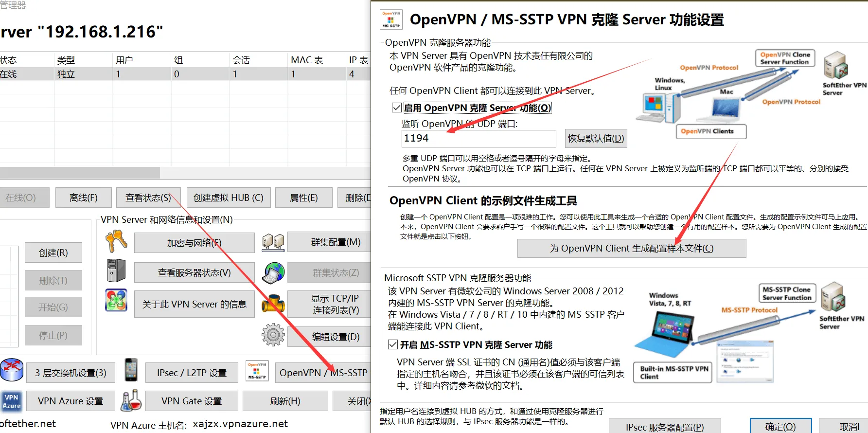This screenshot has height=433, width=868.
Task: Click 为 OpenVPN Client 生成配置样本文件(C)
Action: (x=632, y=248)
